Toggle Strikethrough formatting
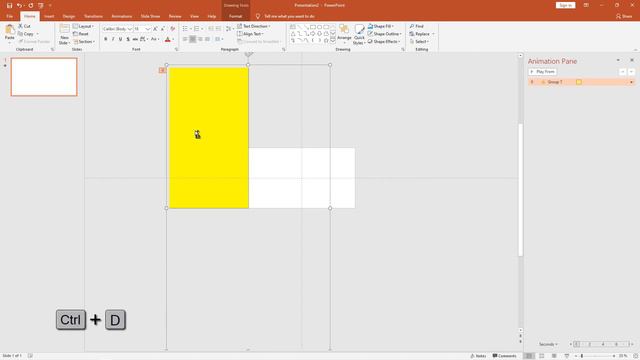640x360 pixels. click(x=135, y=39)
